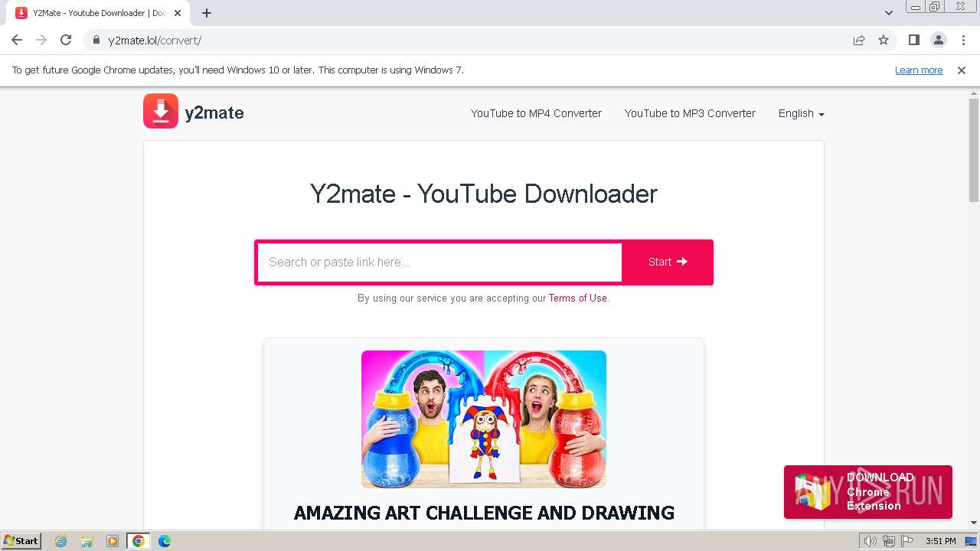Launch Internet Explorer from taskbar

point(61,541)
